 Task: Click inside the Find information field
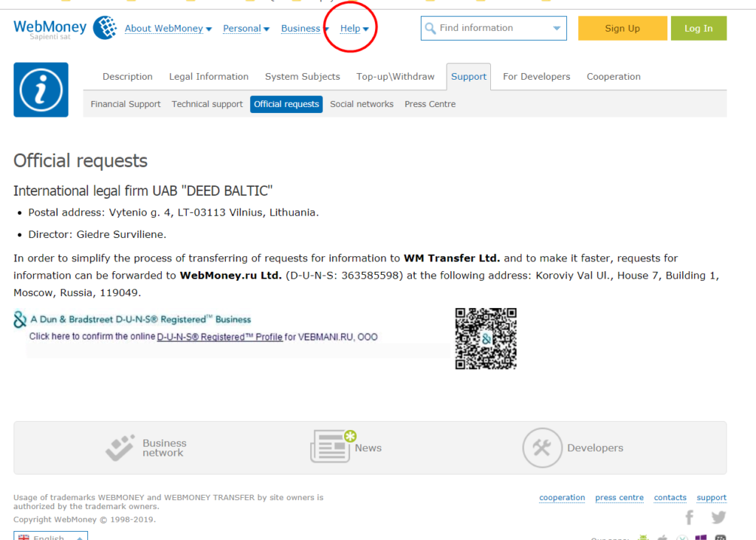[487, 27]
